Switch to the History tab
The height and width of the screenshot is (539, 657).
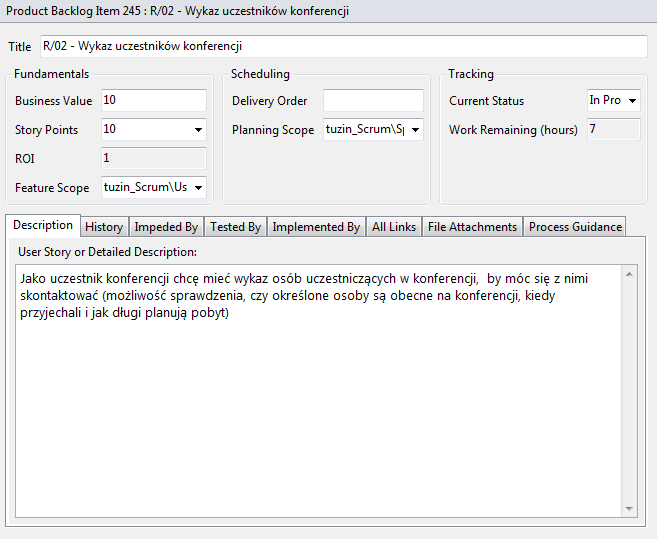pyautogui.click(x=104, y=227)
